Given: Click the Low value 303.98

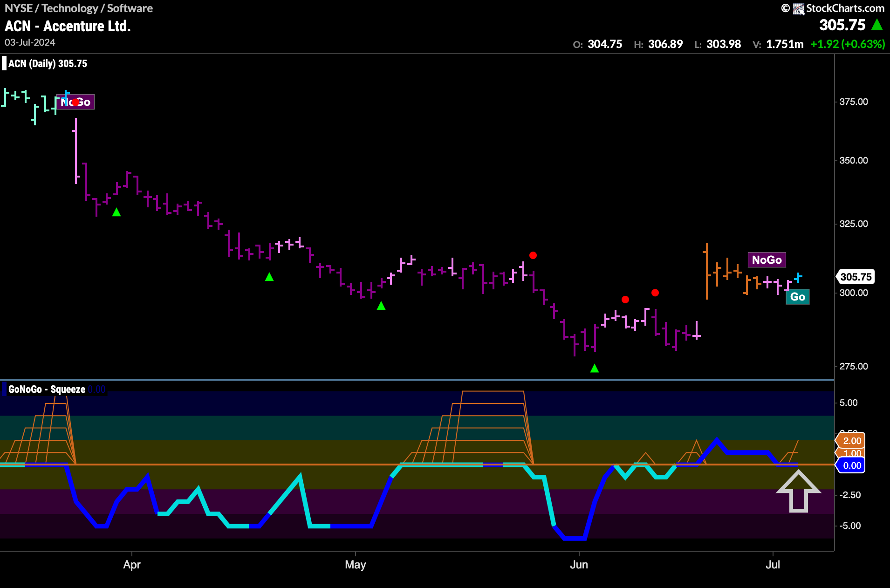Looking at the screenshot, I should [724, 44].
